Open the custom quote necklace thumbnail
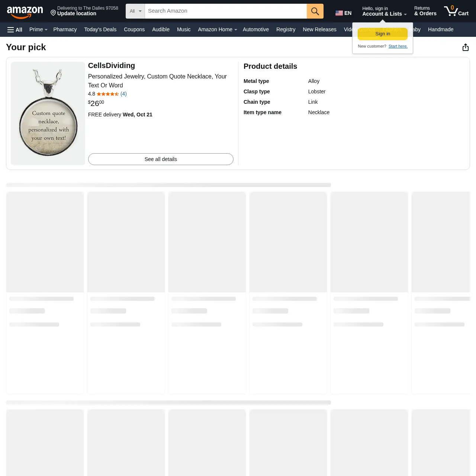Viewport: 476px width, 476px height. point(48,113)
